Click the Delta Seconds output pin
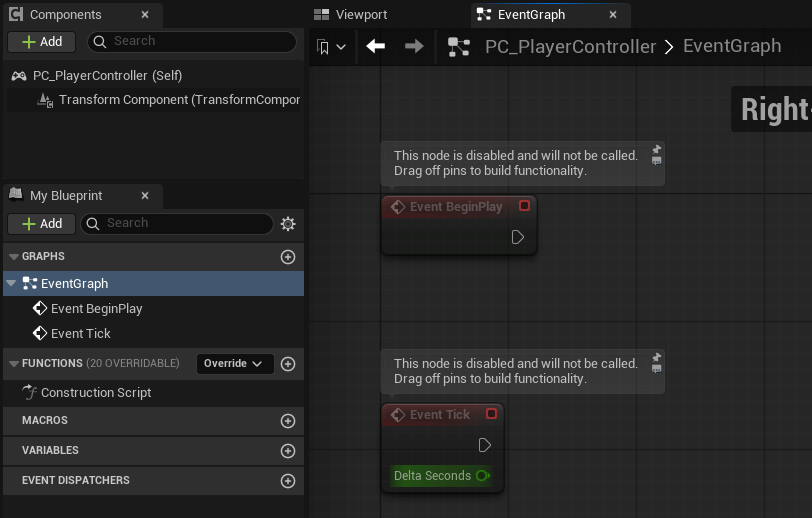 click(x=483, y=476)
